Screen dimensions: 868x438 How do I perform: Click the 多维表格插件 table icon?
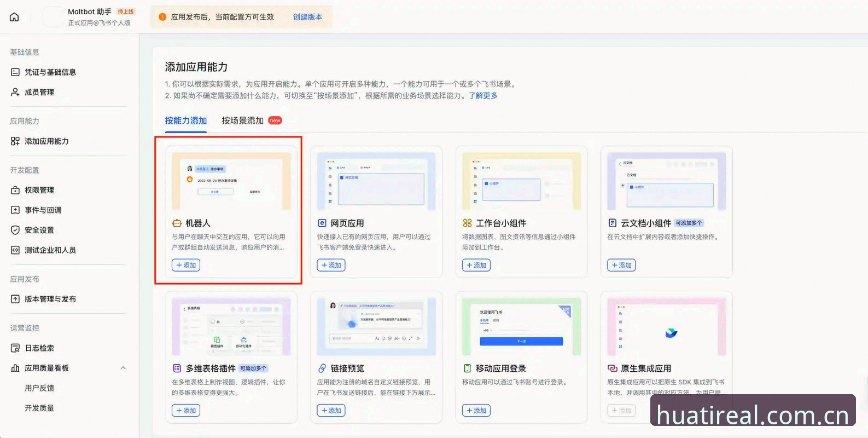pos(177,368)
